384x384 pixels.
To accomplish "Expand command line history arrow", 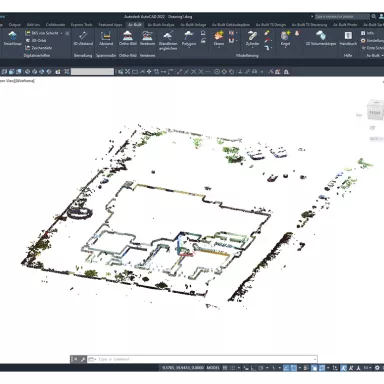I will pyautogui.click(x=315, y=359).
